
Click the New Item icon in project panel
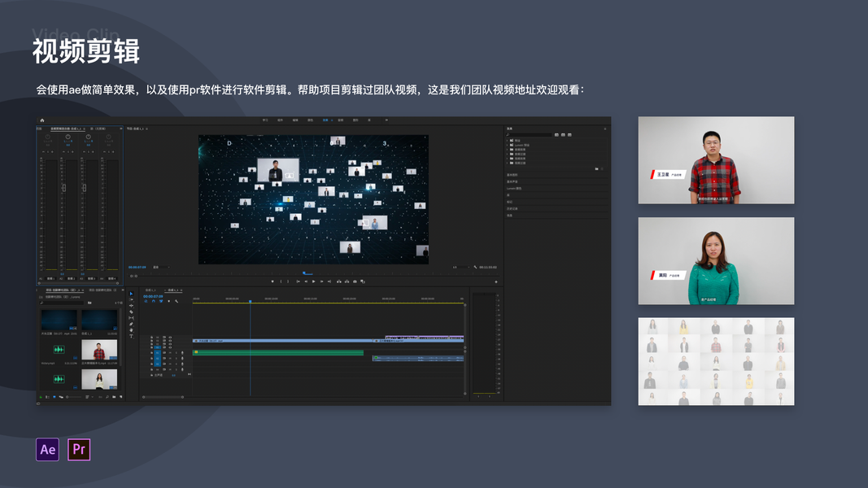coord(120,397)
